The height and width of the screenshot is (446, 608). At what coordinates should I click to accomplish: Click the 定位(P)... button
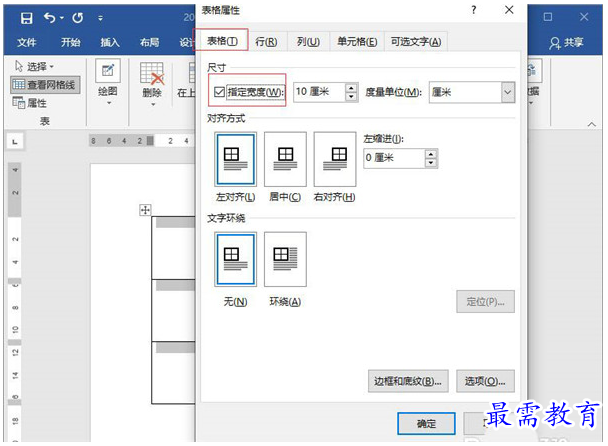pos(485,302)
